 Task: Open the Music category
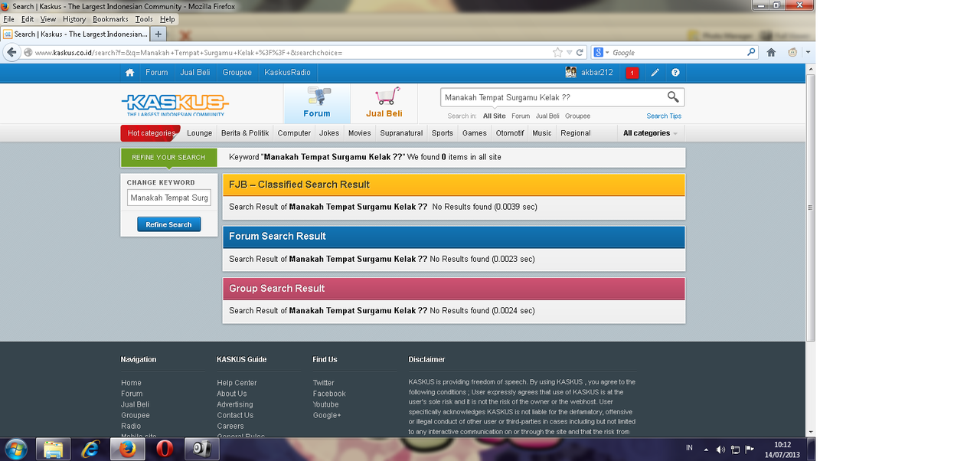point(542,133)
